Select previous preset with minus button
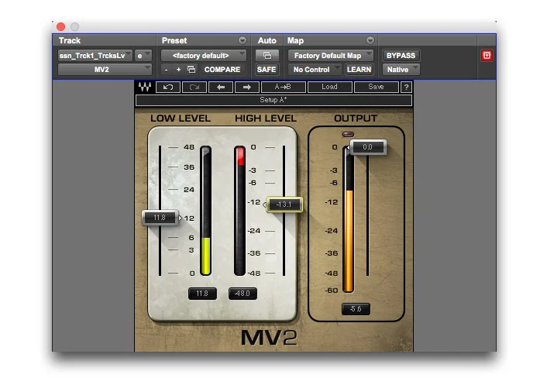 click(x=167, y=70)
